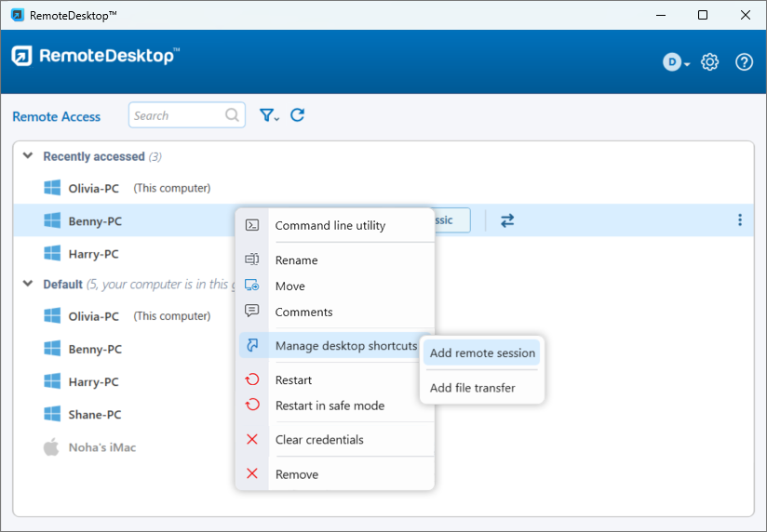This screenshot has width=767, height=532.
Task: Click the settings gear icon
Action: pyautogui.click(x=709, y=62)
